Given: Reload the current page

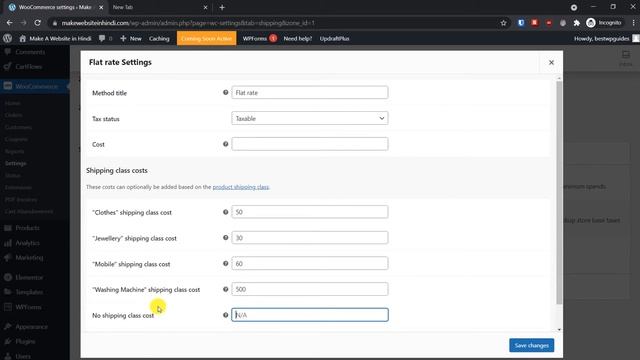Looking at the screenshot, I should (38, 23).
